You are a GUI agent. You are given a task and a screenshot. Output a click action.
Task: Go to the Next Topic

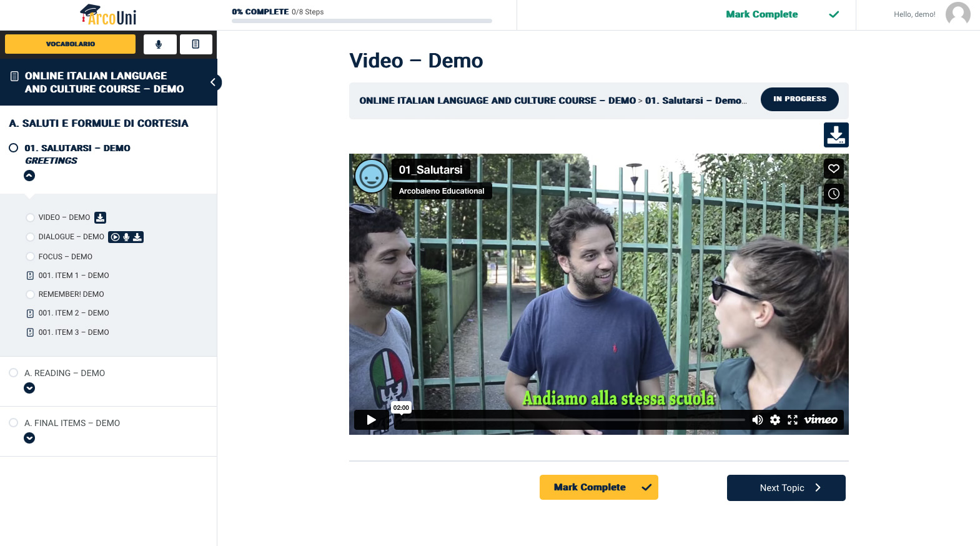coord(786,488)
